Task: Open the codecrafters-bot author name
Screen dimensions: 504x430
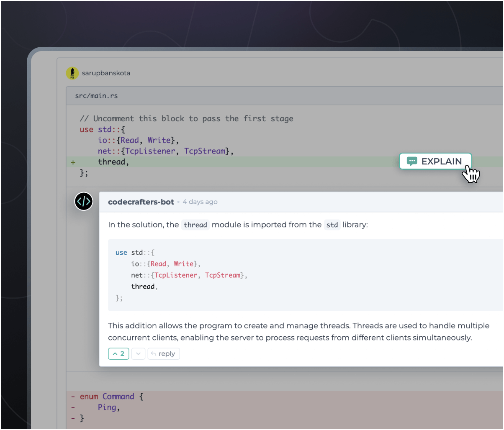Action: pos(141,202)
